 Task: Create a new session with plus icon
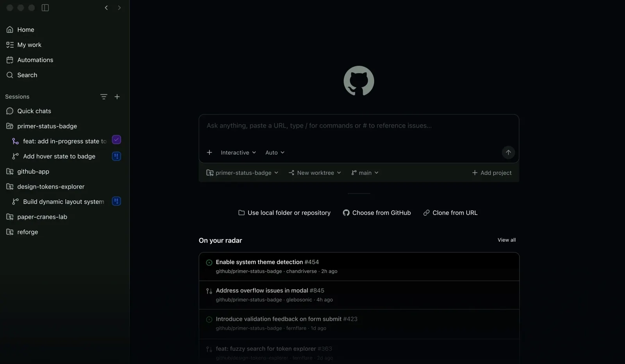pyautogui.click(x=117, y=96)
